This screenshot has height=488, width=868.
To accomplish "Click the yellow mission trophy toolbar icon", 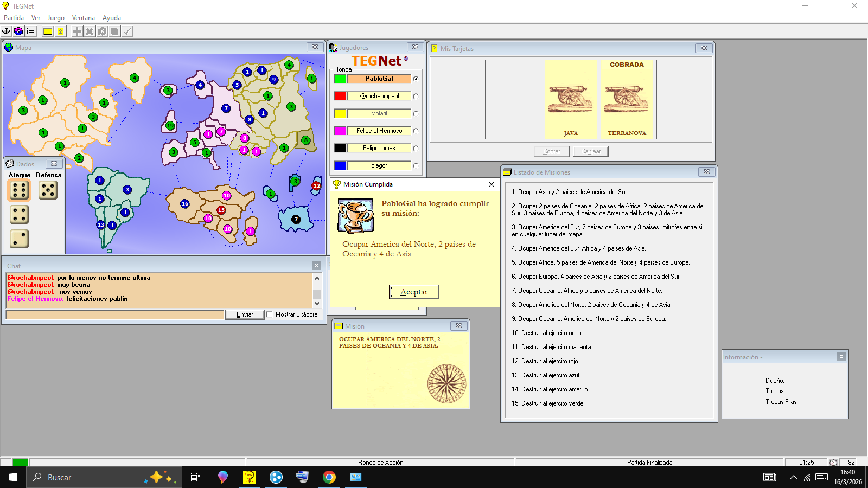I will [x=60, y=31].
